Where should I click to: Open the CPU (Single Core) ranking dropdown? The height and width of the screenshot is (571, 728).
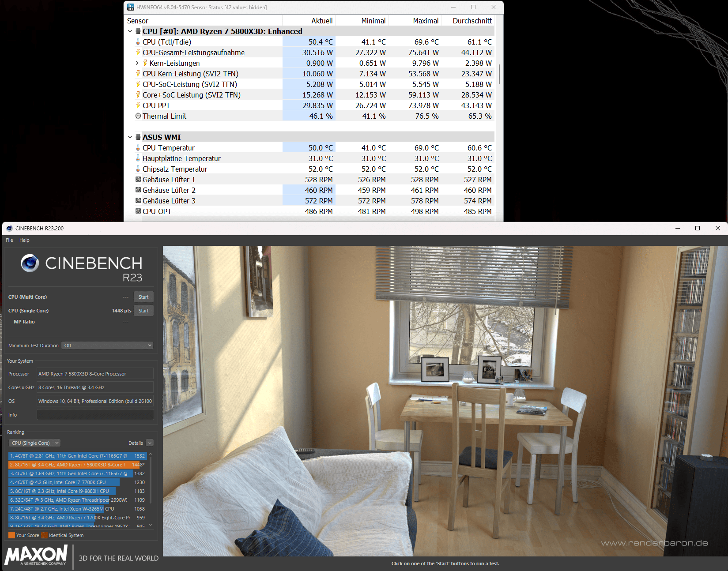pos(35,443)
